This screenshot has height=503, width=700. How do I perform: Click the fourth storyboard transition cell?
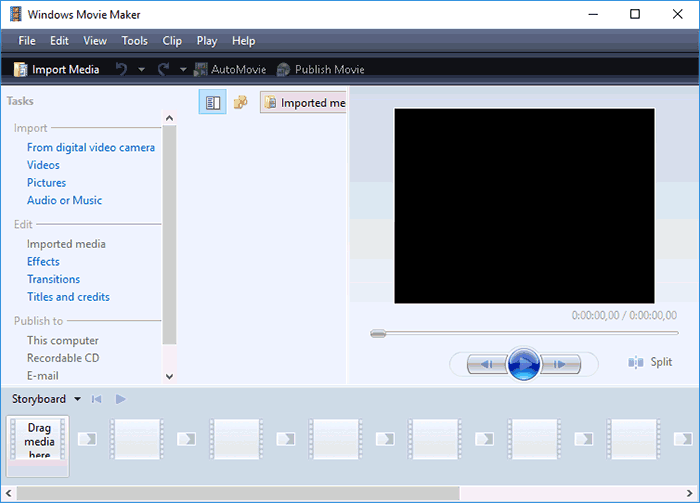click(x=385, y=439)
